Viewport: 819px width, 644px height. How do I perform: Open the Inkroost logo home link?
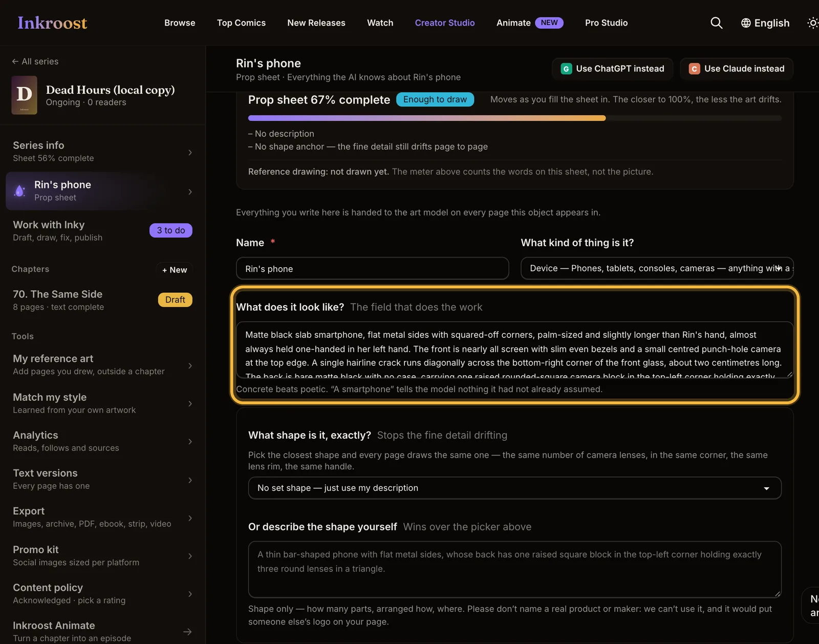tap(52, 23)
